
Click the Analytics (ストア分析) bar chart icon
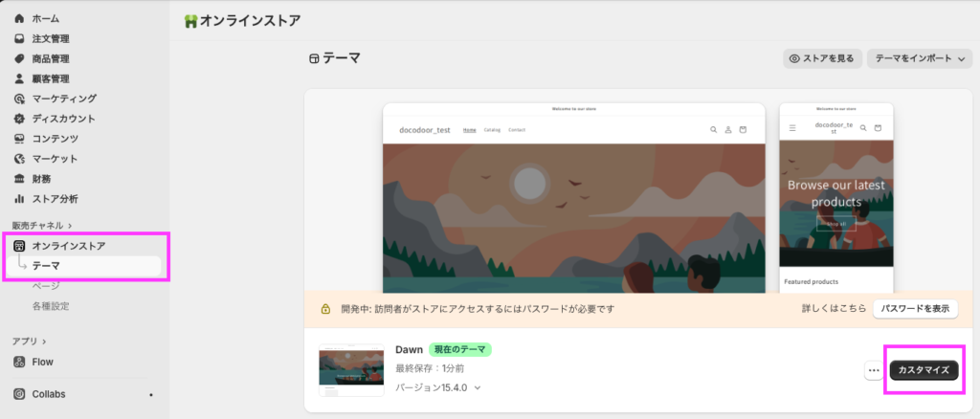click(x=19, y=199)
